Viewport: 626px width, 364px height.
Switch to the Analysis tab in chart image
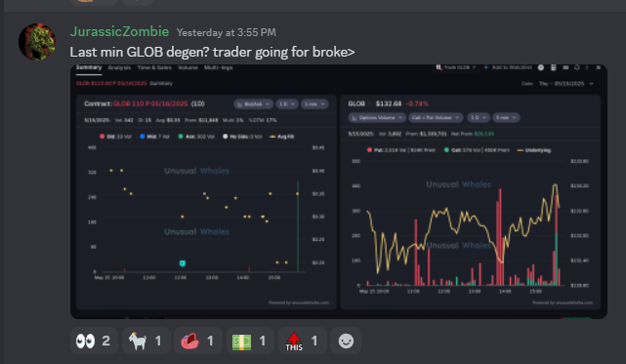[x=119, y=67]
